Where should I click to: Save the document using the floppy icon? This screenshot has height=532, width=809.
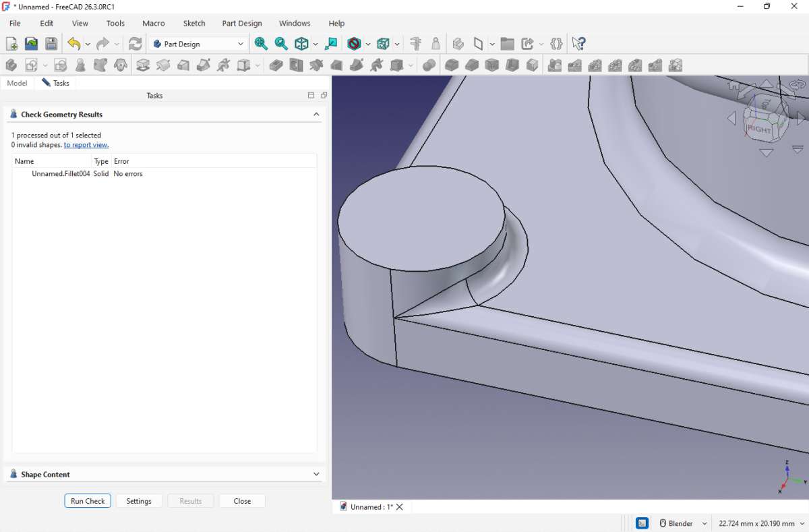[x=51, y=44]
